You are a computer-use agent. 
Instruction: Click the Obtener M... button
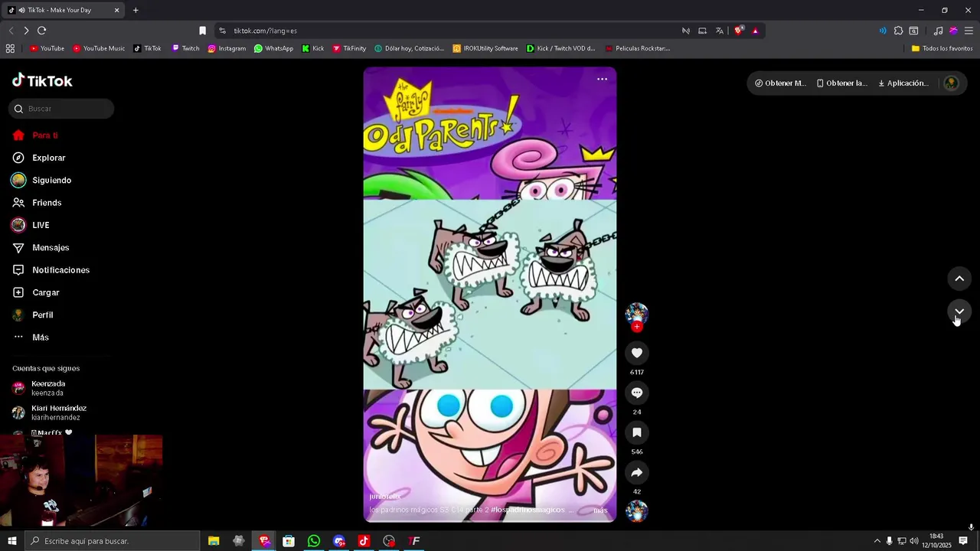tap(780, 83)
